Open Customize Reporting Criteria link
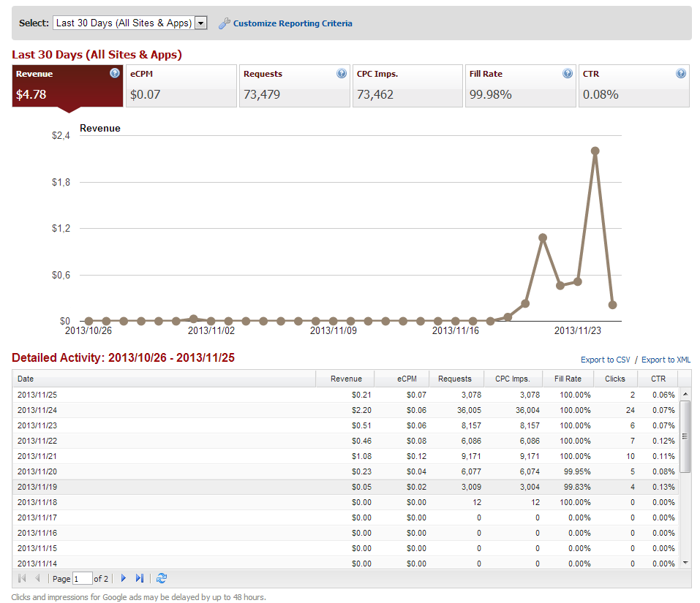This screenshot has width=700, height=603. click(293, 23)
